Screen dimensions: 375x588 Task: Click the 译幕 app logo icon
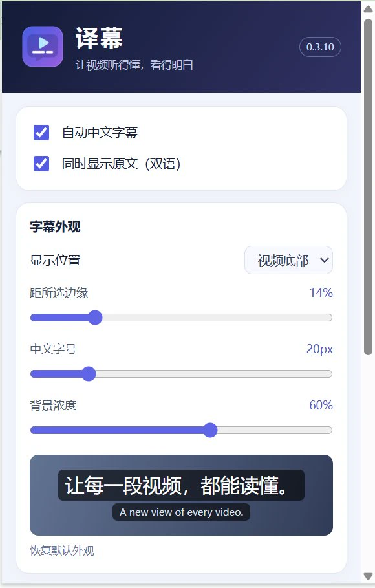click(43, 47)
